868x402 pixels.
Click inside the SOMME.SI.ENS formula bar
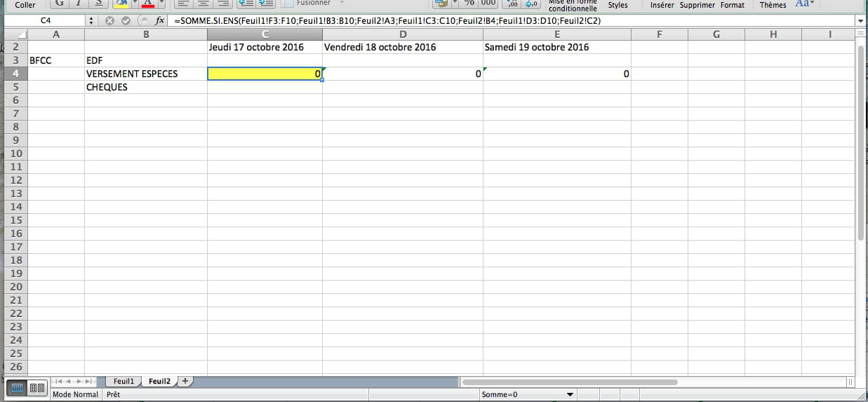tap(512, 21)
